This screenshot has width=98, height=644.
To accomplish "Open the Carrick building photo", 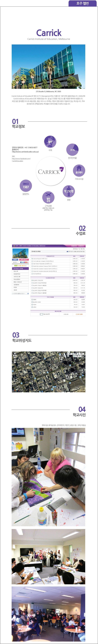I will (x=48, y=67).
